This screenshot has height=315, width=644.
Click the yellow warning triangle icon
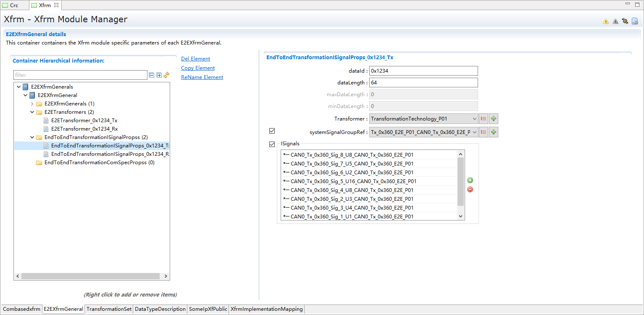click(x=606, y=21)
